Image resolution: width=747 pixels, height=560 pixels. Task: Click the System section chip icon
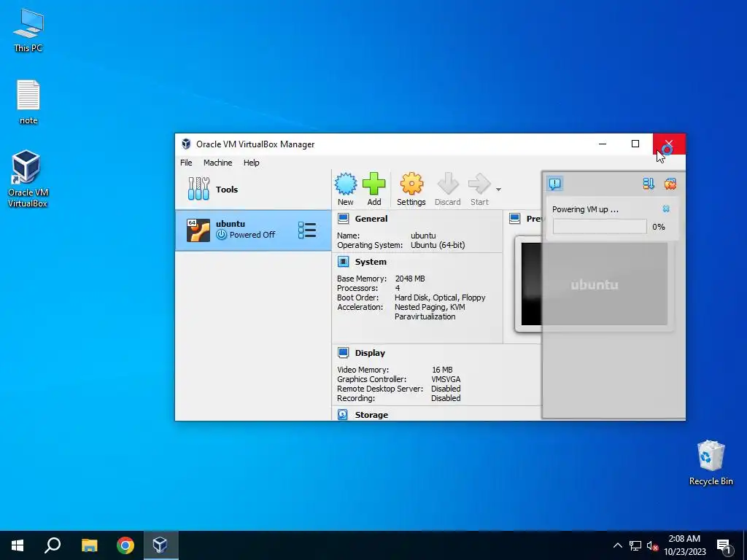point(343,262)
